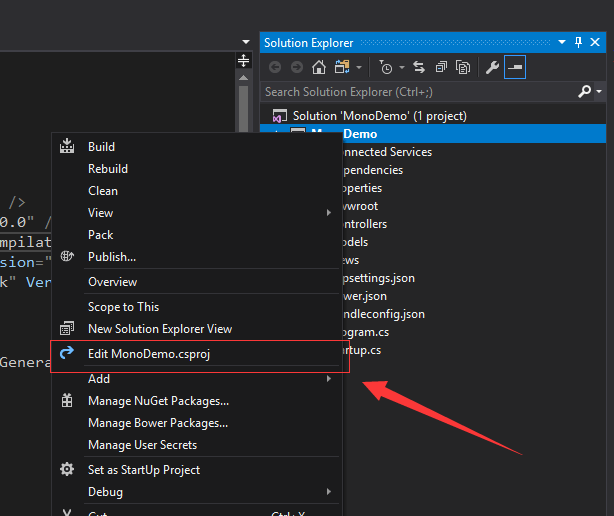Toggle auto hide pin on Solution Explorer
This screenshot has width=614, height=516.
coord(578,42)
